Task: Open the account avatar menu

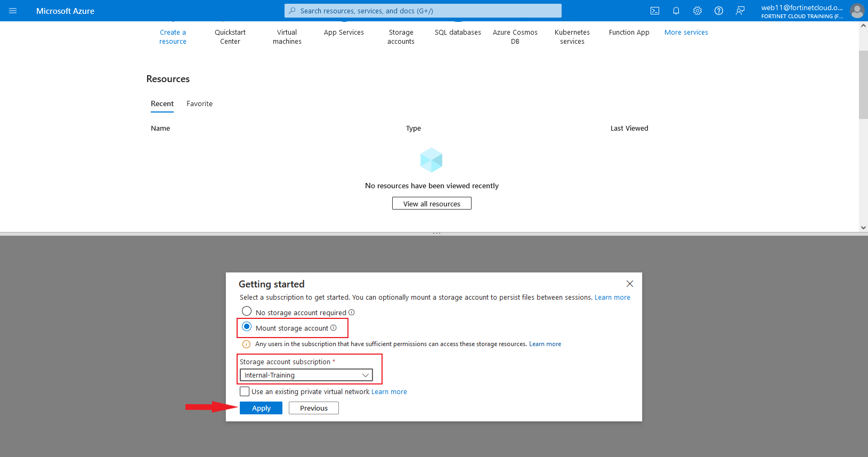Action: pyautogui.click(x=857, y=11)
